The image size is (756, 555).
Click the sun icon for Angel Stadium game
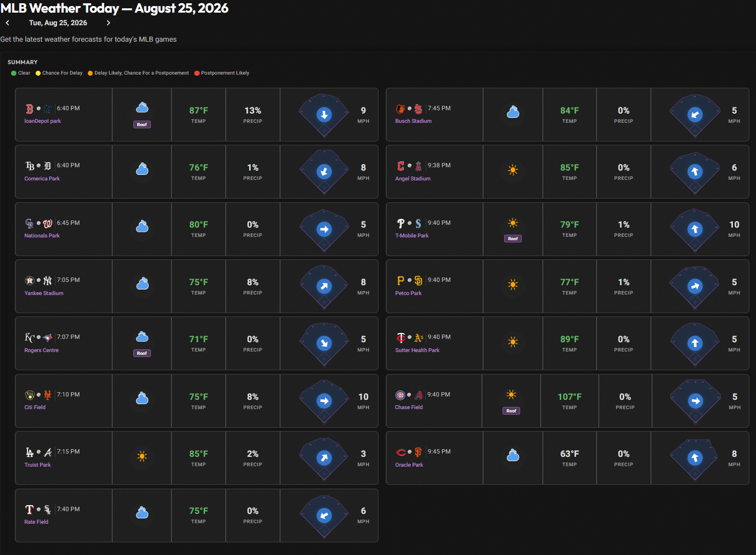[513, 170]
